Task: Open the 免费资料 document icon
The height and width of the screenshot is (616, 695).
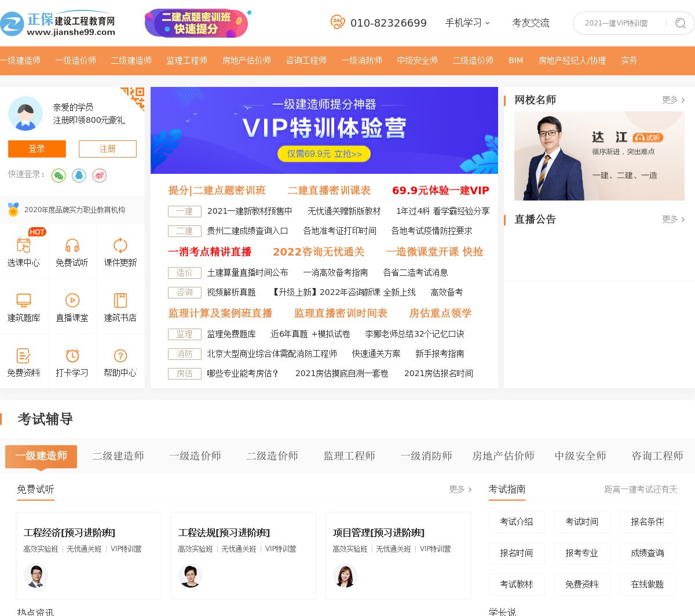Action: click(x=24, y=355)
